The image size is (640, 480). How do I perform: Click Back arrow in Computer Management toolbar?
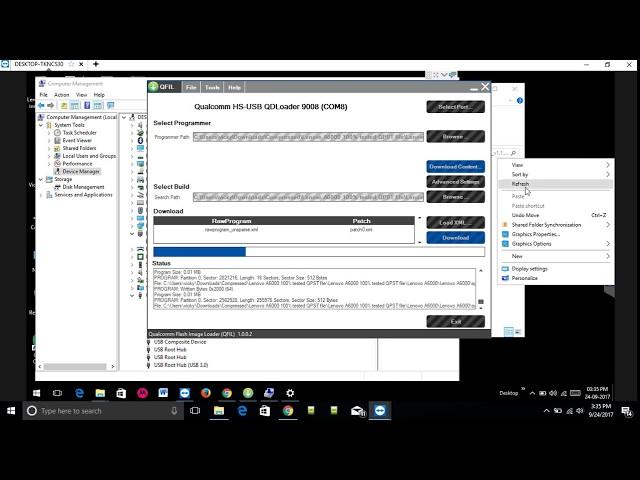point(41,105)
